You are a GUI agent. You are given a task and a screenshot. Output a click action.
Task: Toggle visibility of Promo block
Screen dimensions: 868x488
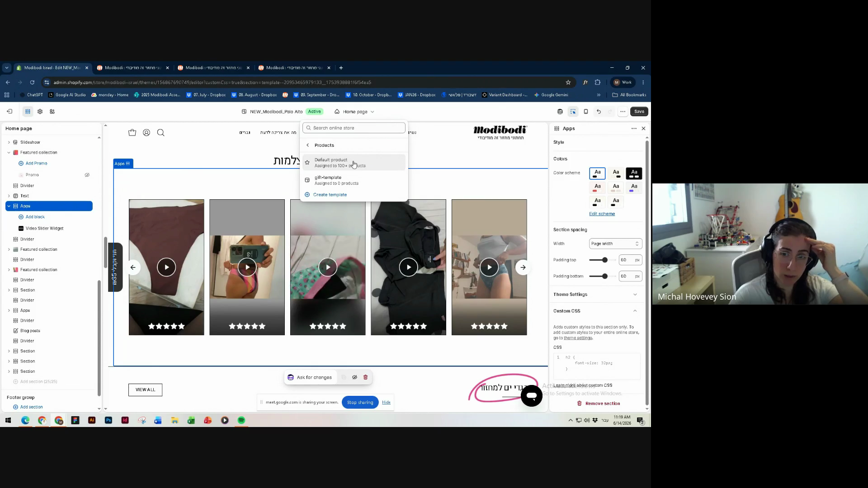87,175
